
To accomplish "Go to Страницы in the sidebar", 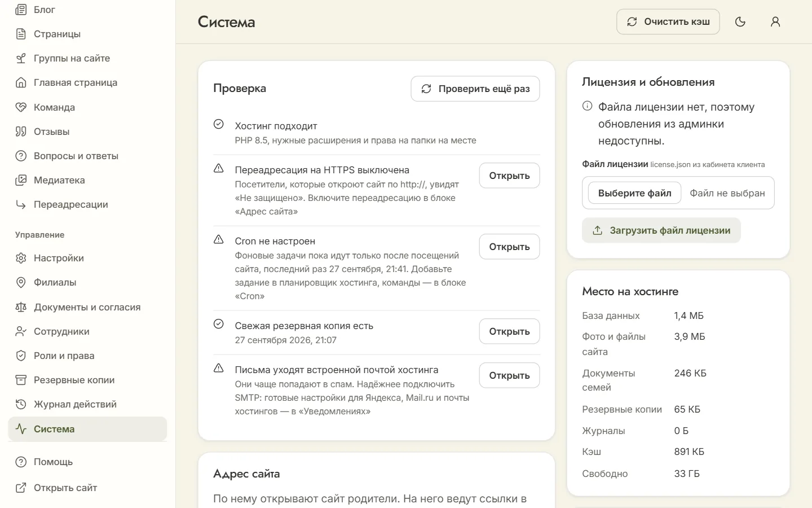I will click(87, 34).
